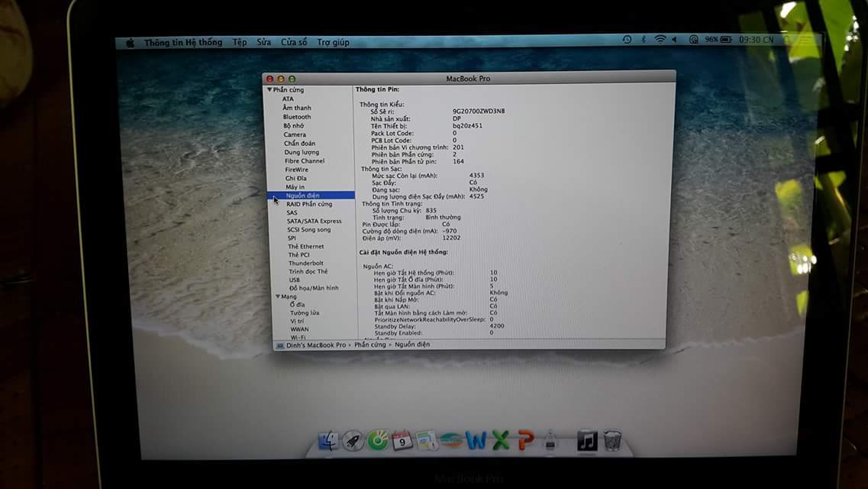Viewport: 868px width, 489px height.
Task: Open iTunes music icon in dock
Action: coord(586,441)
